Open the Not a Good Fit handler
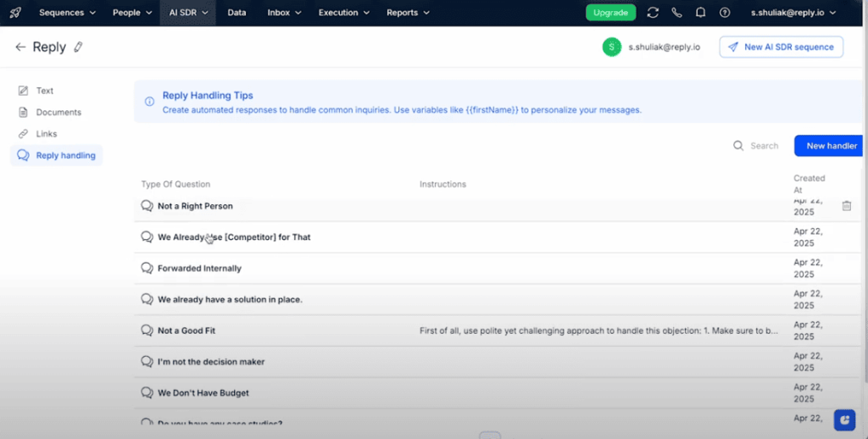The width and height of the screenshot is (868, 439). coord(186,331)
